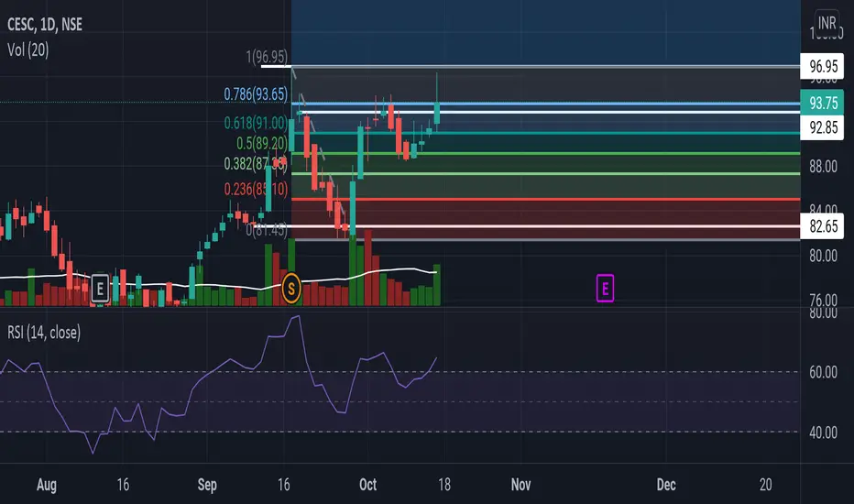The image size is (854, 504).
Task: Select the Vol (20) indicator label
Action: pos(28,50)
